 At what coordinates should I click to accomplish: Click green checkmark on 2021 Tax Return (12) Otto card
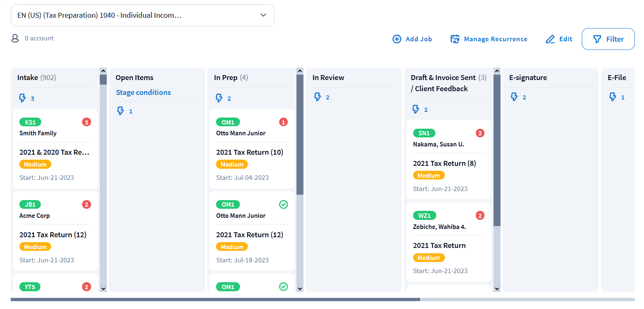click(283, 205)
